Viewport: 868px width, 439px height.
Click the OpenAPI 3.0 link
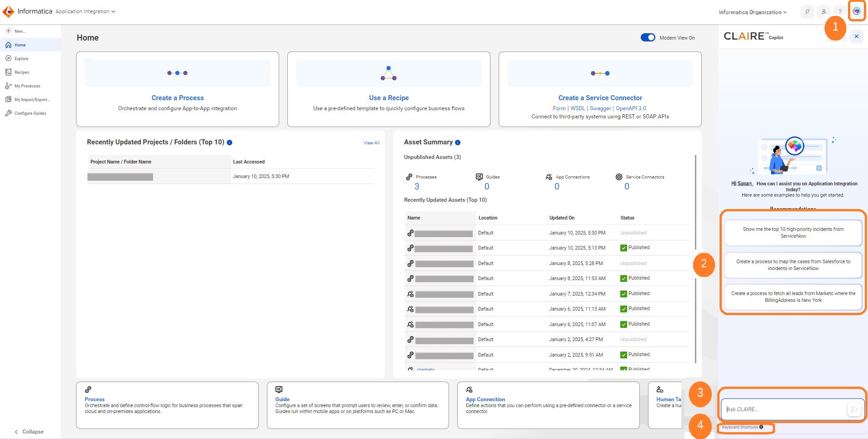coord(631,108)
